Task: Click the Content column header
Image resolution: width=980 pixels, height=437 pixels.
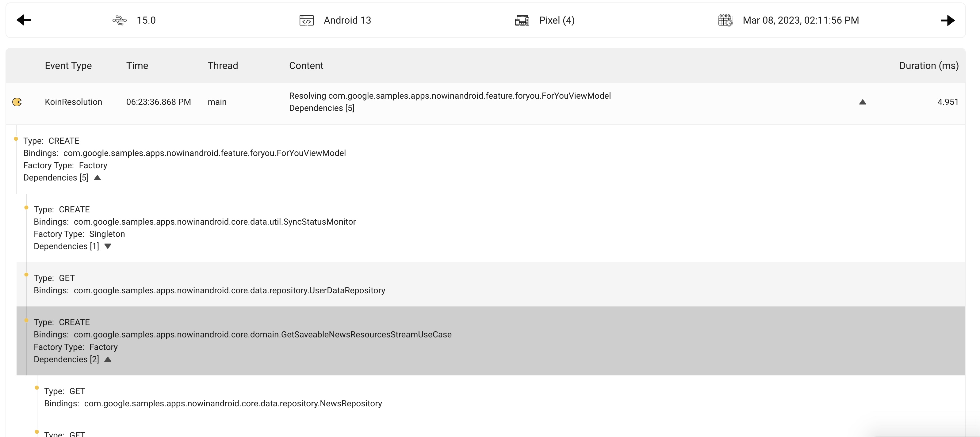Action: pyautogui.click(x=306, y=65)
